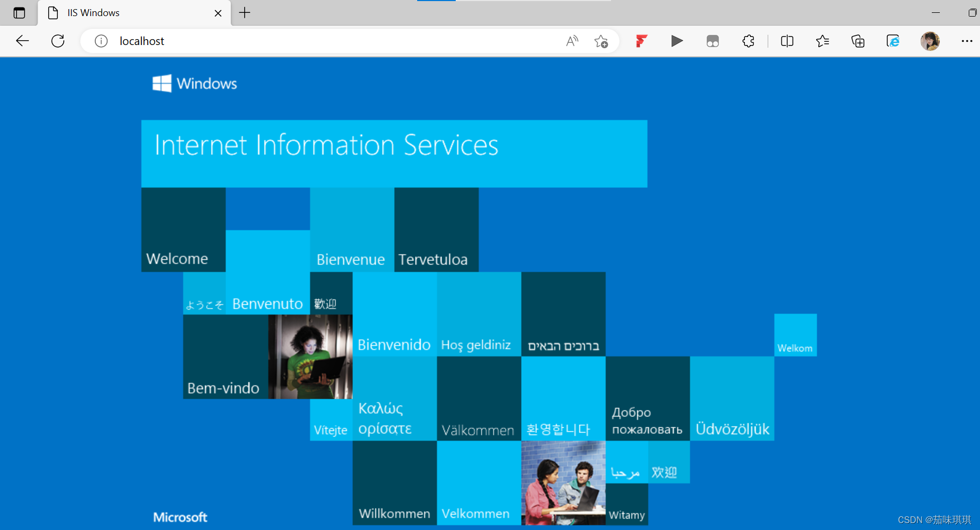The width and height of the screenshot is (980, 530).
Task: Click the photo of woman holding laptop
Action: coord(310,356)
